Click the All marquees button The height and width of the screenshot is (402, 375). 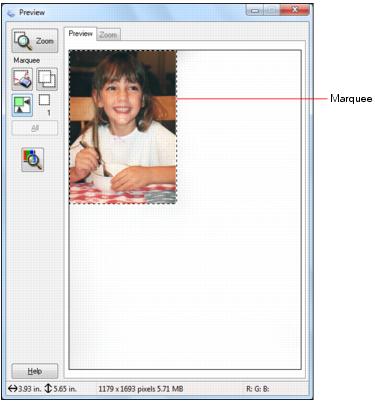tap(35, 128)
